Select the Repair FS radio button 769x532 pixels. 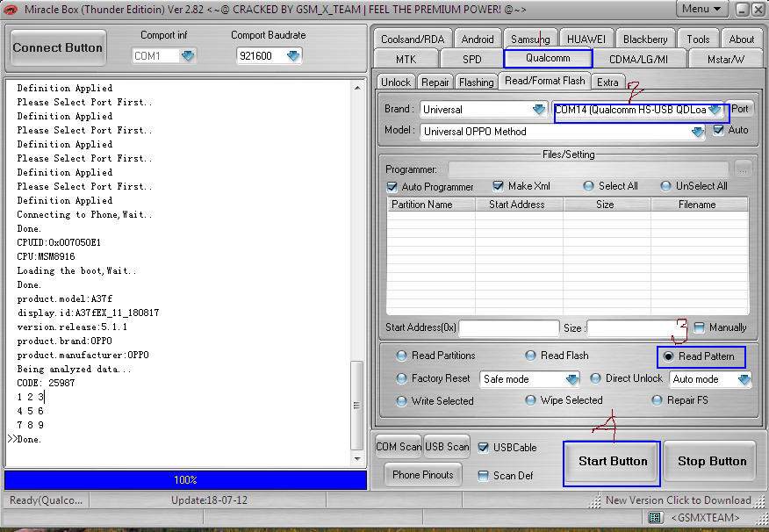[x=658, y=400]
